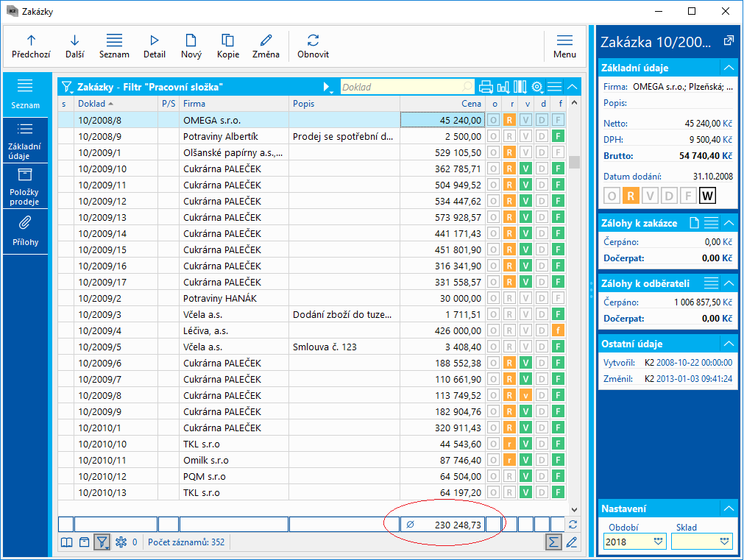Click the Obnovit refresh icon
This screenshot has width=744, height=560.
313,41
